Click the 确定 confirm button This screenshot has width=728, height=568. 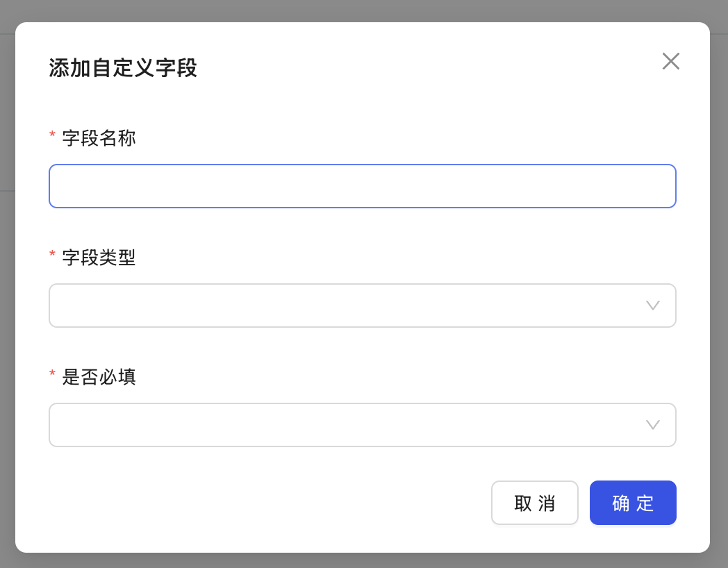tap(633, 503)
